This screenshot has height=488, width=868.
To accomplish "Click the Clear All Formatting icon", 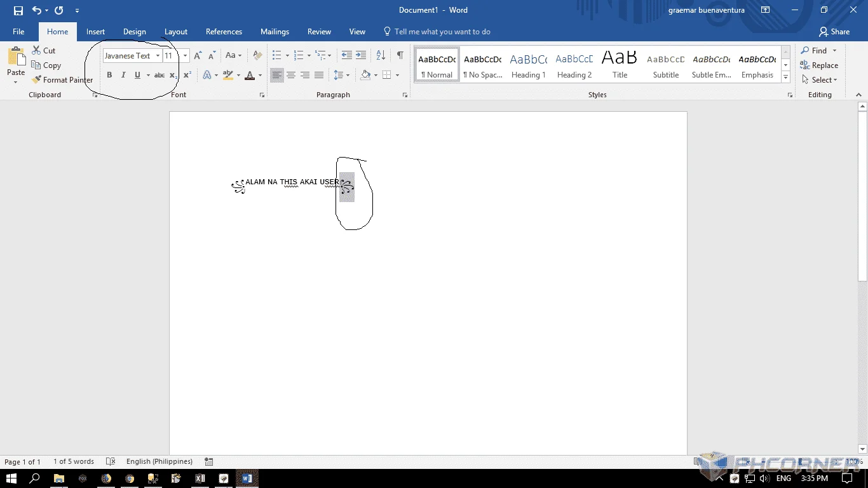I will [x=257, y=55].
